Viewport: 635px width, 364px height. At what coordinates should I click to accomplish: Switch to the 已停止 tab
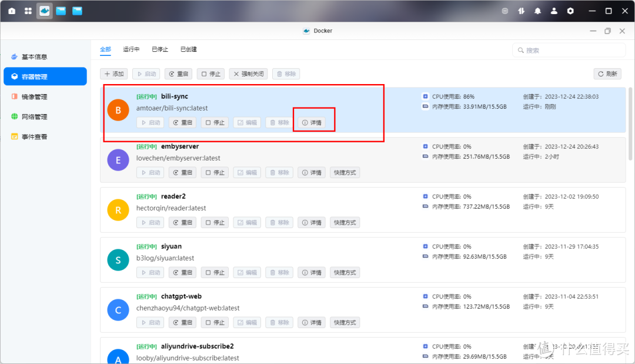pyautogui.click(x=159, y=49)
